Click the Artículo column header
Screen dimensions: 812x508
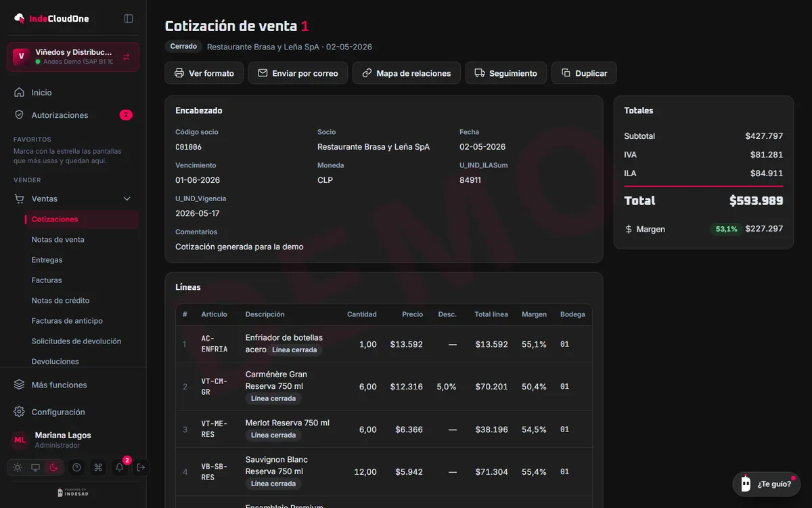click(x=214, y=314)
